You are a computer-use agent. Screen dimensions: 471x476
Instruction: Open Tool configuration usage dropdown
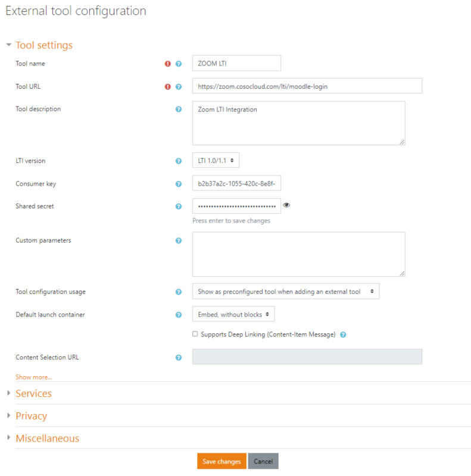(286, 292)
